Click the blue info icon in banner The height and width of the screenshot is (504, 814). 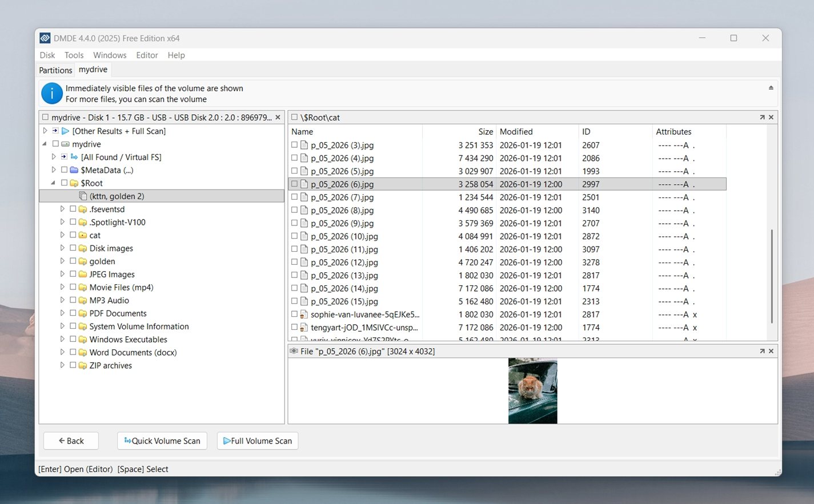tap(52, 94)
